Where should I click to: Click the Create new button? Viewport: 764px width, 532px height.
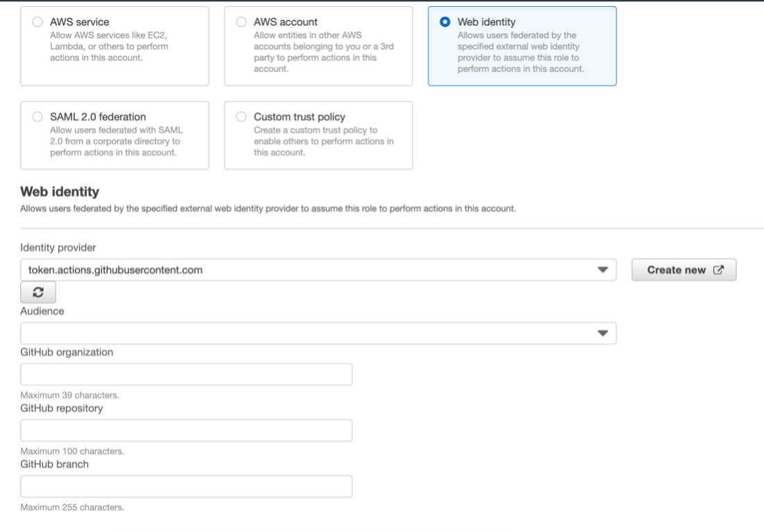(684, 270)
